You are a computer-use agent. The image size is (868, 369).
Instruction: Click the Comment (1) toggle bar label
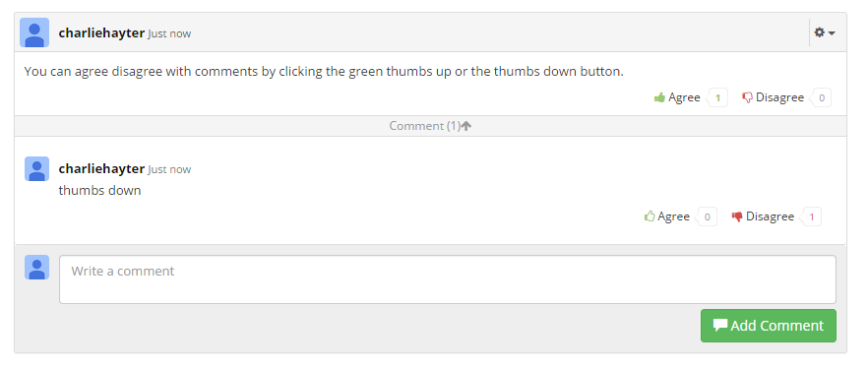pyautogui.click(x=424, y=126)
